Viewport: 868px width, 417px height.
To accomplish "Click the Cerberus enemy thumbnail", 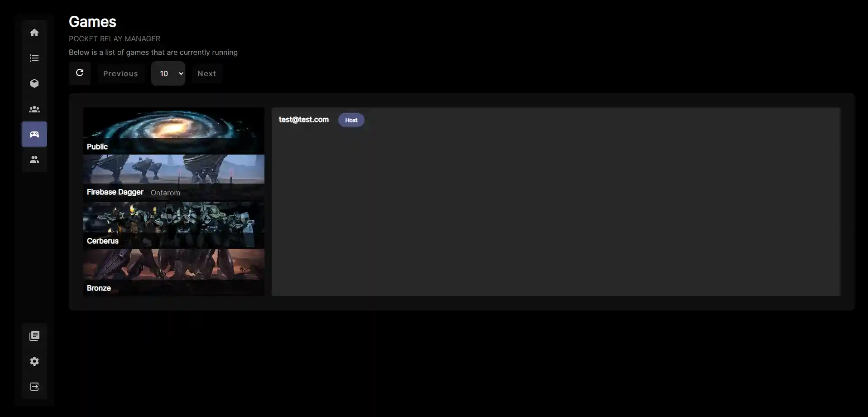I will point(174,224).
